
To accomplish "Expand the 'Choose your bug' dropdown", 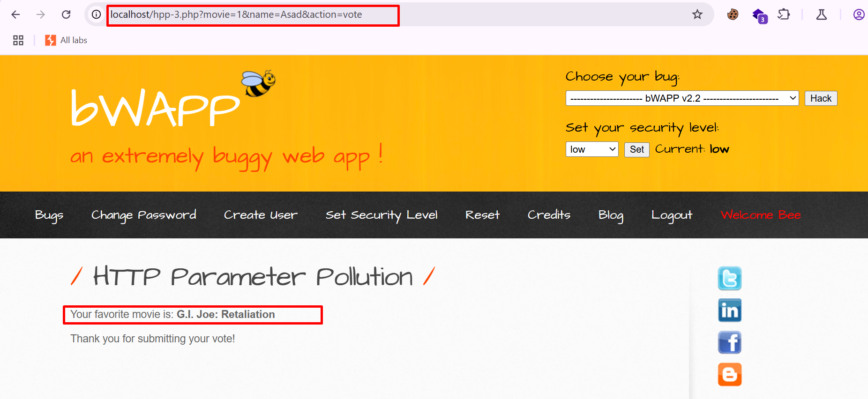I will [x=682, y=98].
